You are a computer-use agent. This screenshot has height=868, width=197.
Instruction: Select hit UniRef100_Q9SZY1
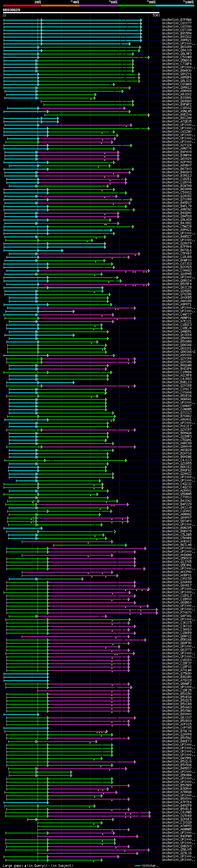click(177, 74)
